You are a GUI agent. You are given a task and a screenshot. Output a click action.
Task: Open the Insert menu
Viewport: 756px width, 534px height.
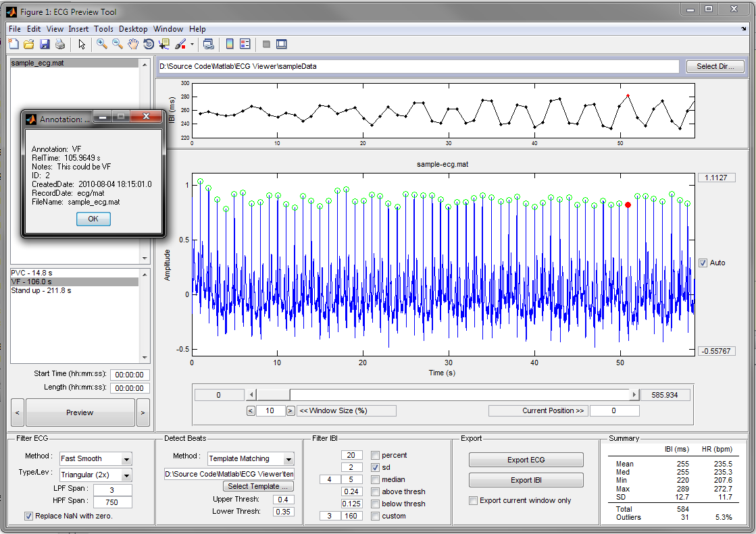(78, 29)
